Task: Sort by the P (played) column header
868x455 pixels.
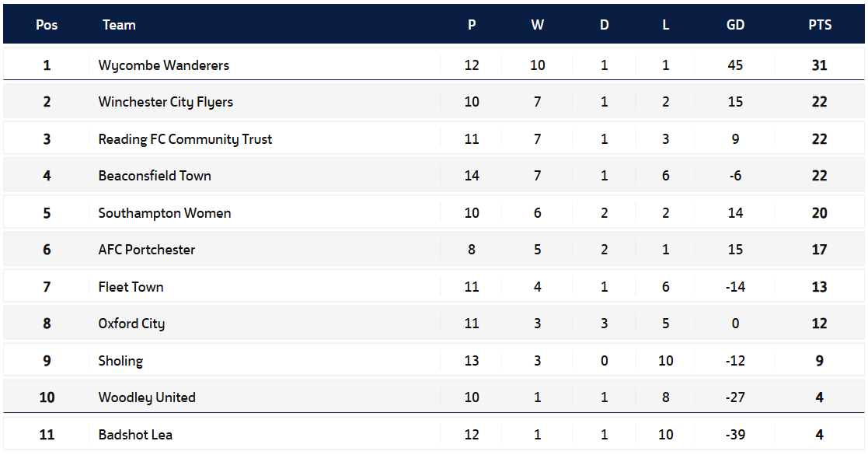Action: click(x=472, y=25)
